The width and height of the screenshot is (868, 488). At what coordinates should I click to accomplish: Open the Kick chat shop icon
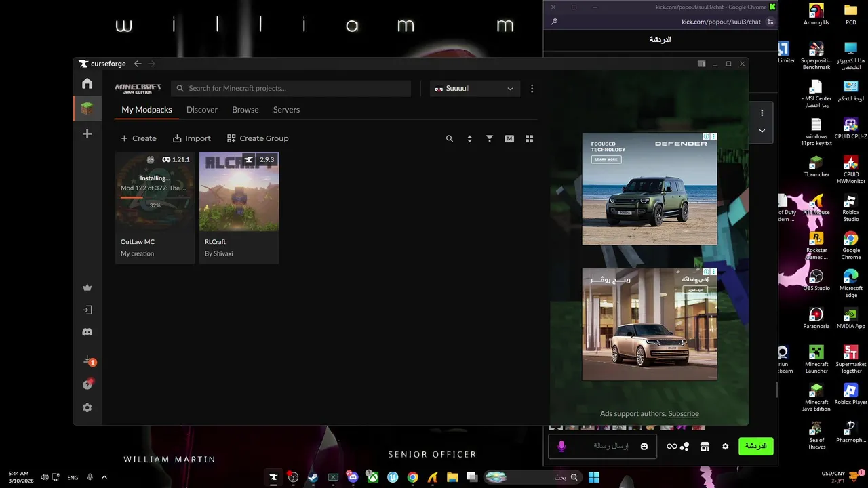(x=705, y=447)
